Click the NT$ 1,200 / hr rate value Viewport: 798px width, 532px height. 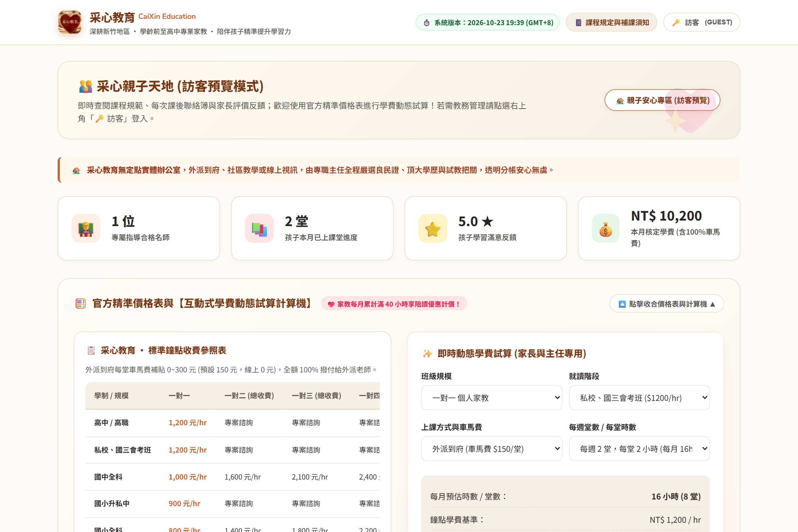675,520
